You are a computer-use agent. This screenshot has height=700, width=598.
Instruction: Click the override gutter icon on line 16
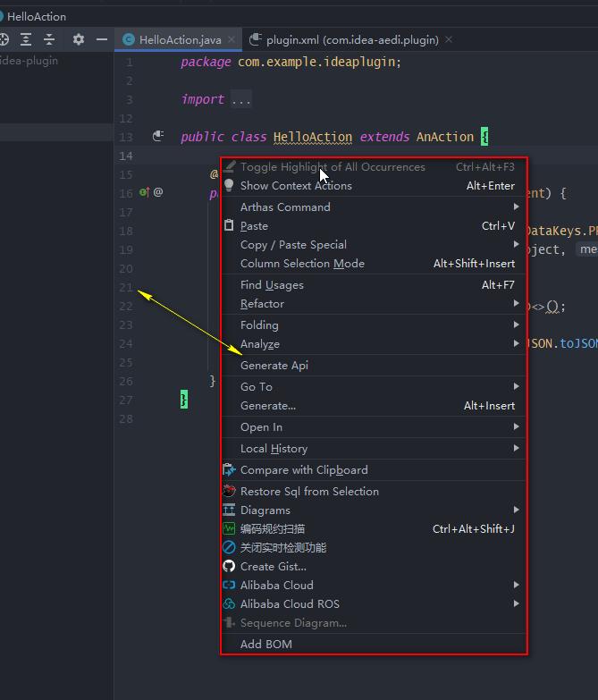click(x=144, y=192)
